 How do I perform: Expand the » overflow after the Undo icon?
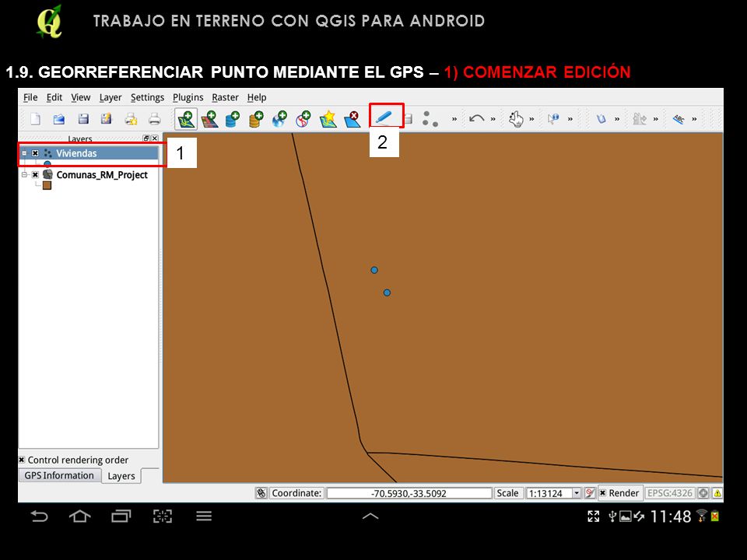pyautogui.click(x=493, y=119)
